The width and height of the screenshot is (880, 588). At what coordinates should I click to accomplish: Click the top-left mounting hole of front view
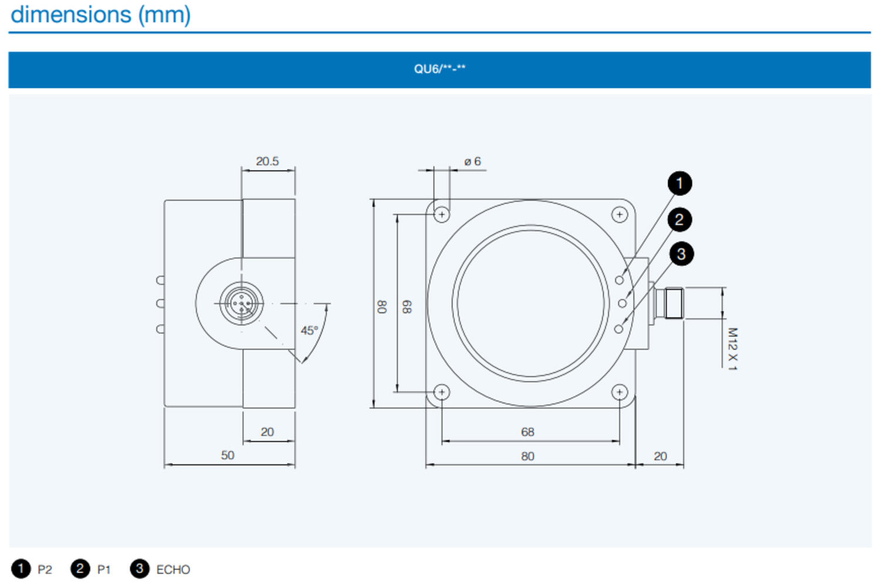[442, 215]
